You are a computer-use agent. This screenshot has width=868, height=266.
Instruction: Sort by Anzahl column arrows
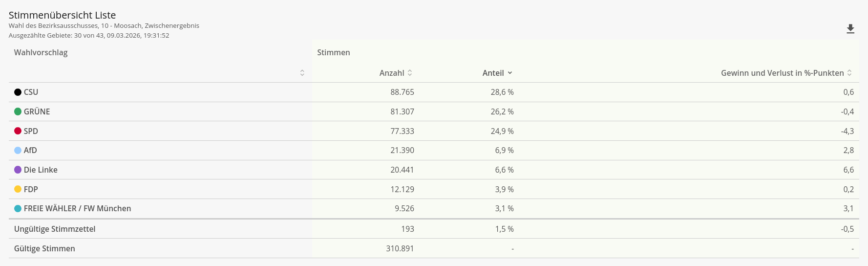point(410,73)
